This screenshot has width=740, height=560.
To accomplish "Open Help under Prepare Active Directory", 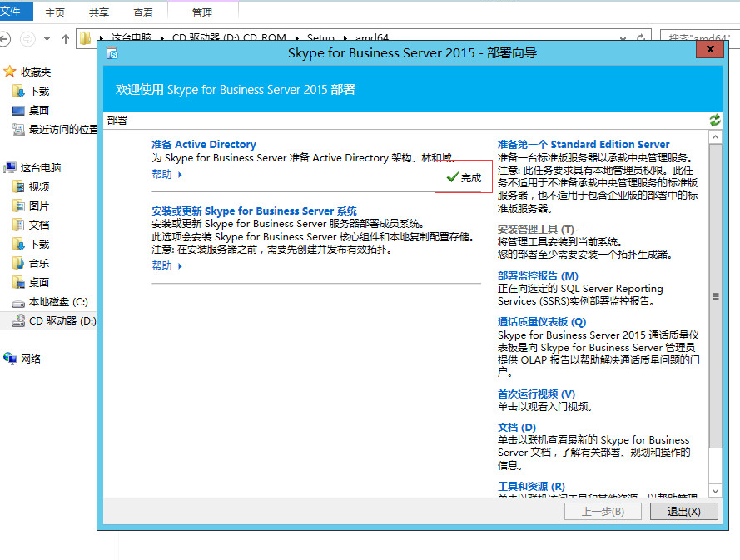I will pos(166,174).
